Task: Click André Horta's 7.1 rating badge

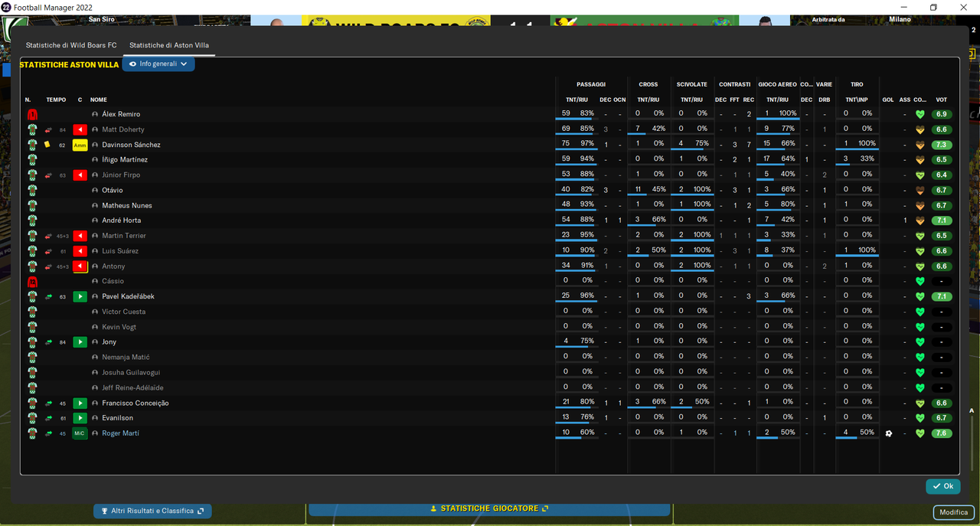Action: click(942, 221)
